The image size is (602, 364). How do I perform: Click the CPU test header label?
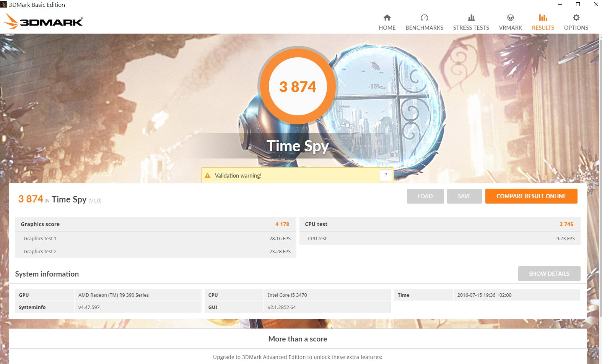[x=316, y=224]
